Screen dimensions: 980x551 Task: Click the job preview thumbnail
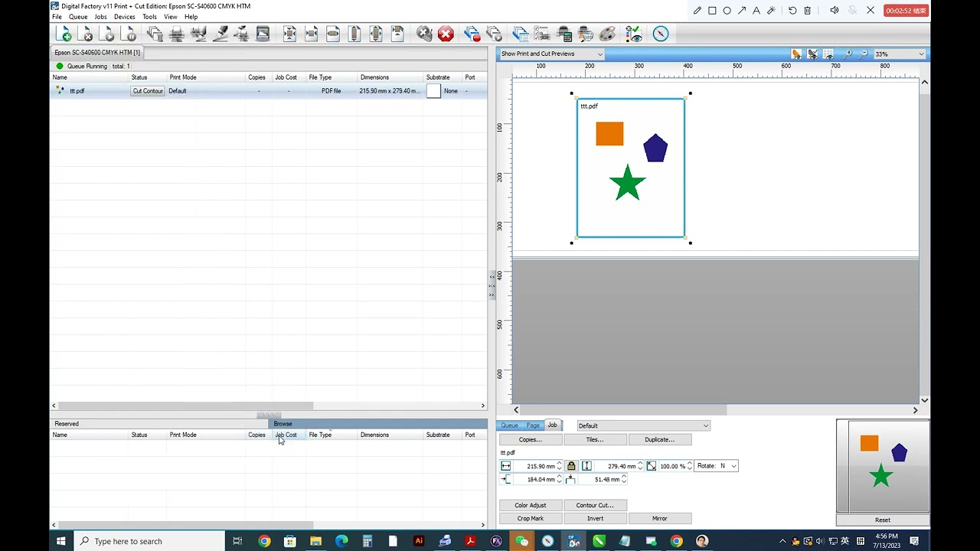pyautogui.click(x=883, y=466)
